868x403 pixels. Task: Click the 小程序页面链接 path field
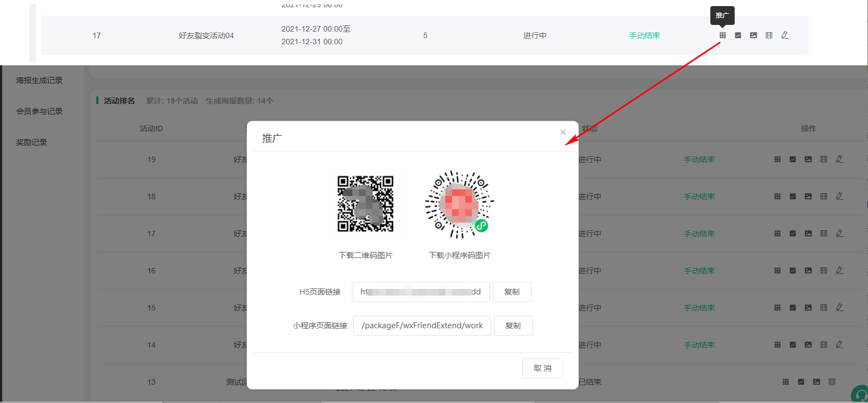[422, 325]
